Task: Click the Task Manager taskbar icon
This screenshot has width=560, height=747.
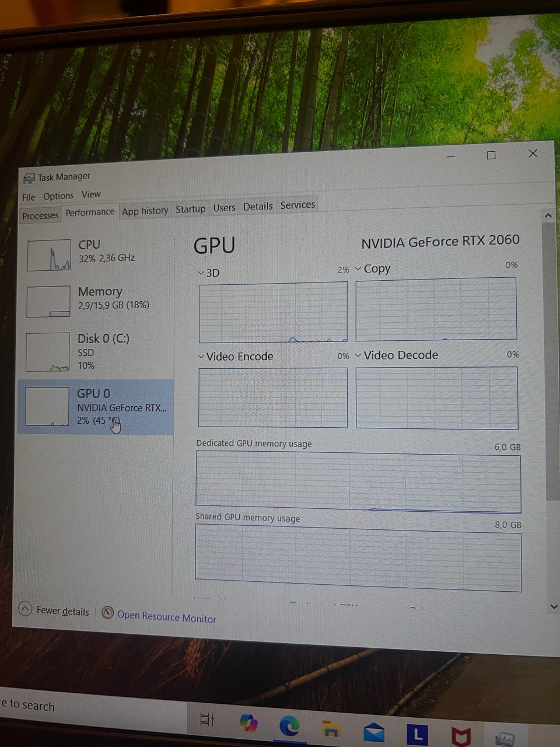Action: [504, 739]
